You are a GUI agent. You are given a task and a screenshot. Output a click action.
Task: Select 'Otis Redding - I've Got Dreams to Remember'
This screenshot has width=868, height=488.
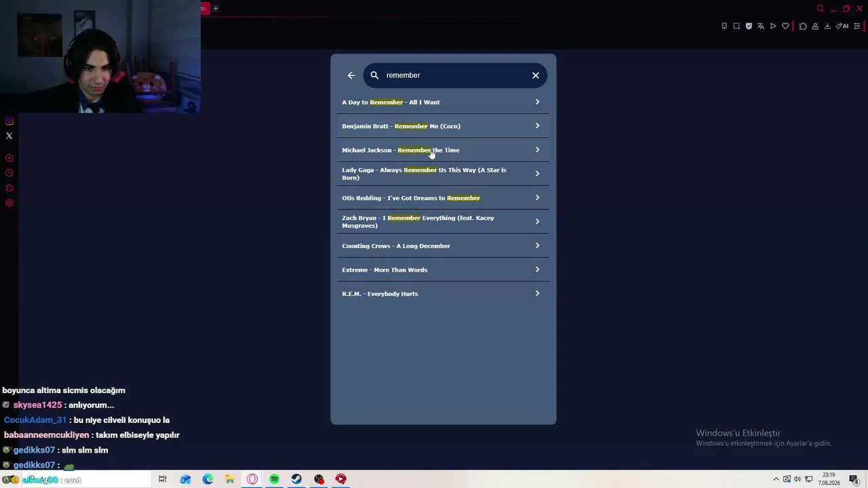[443, 198]
